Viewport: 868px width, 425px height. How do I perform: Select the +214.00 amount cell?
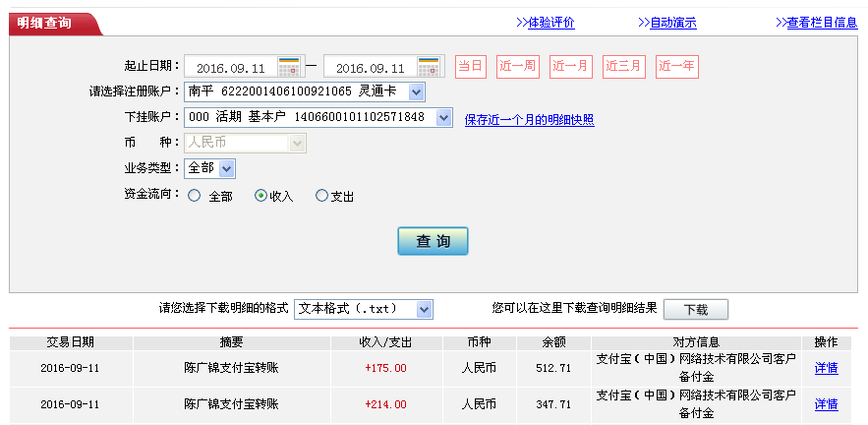(386, 404)
